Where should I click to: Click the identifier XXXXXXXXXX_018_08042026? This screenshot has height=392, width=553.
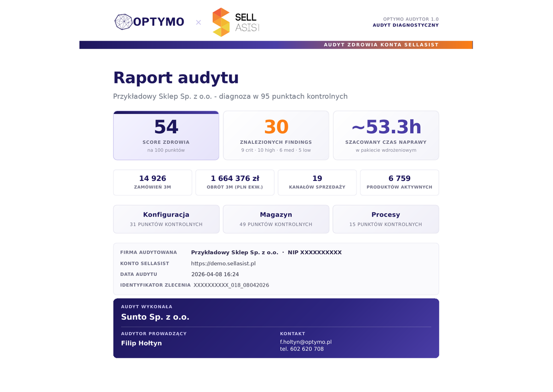[231, 285]
